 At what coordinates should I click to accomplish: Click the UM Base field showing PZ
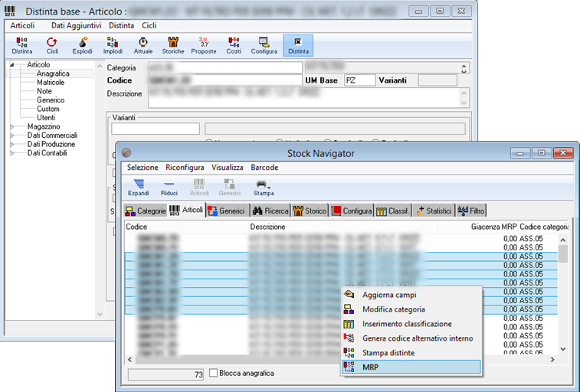click(x=359, y=80)
